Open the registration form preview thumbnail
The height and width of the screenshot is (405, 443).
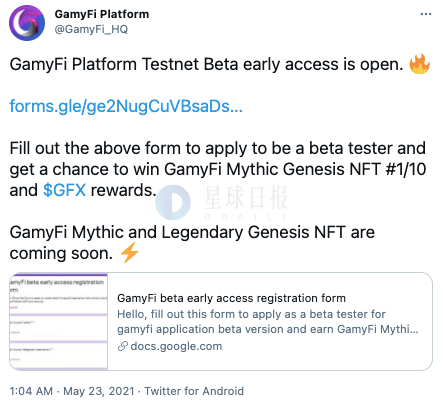[59, 321]
